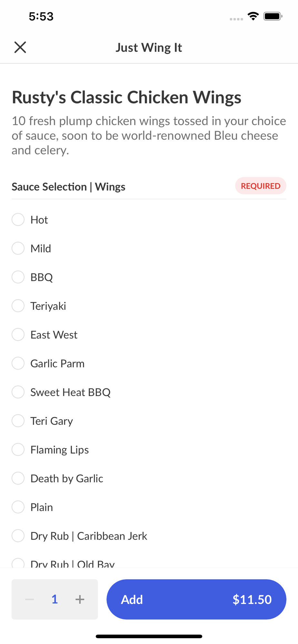298x644 pixels.
Task: Increase quantity with the plus icon
Action: 80,599
